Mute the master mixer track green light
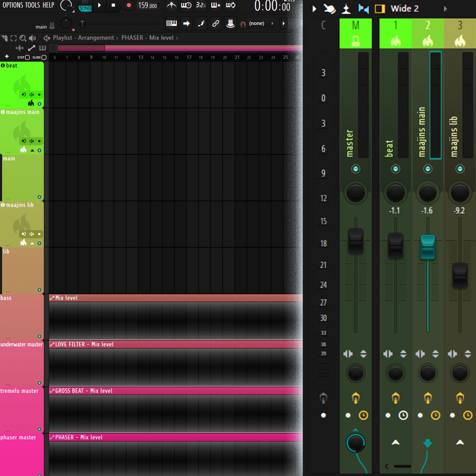This screenshot has height=476, width=476. (x=356, y=169)
